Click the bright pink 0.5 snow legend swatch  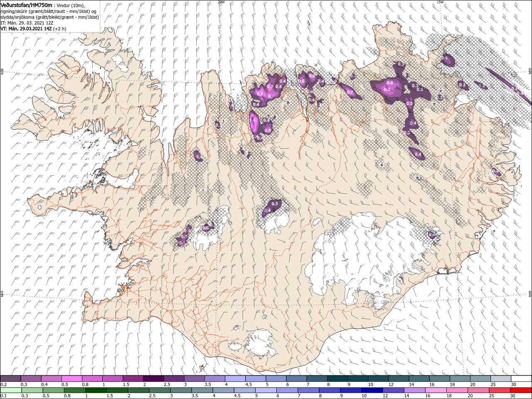pyautogui.click(x=72, y=379)
